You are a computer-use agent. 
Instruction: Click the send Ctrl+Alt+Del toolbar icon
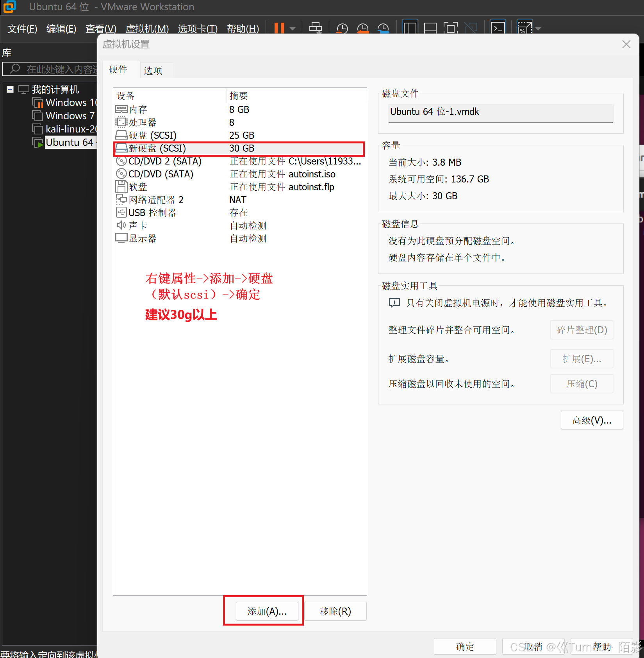pos(316,28)
